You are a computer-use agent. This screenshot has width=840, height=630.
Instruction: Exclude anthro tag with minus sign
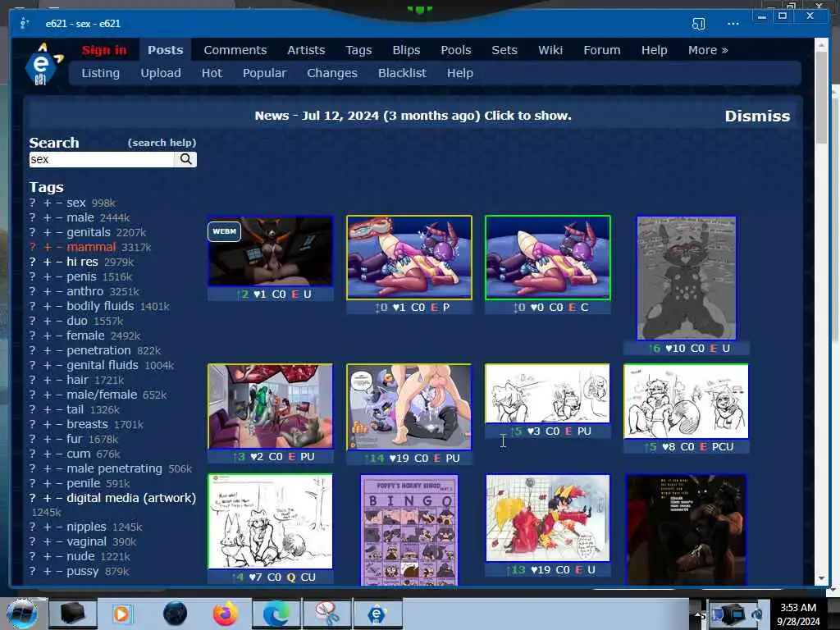click(59, 291)
